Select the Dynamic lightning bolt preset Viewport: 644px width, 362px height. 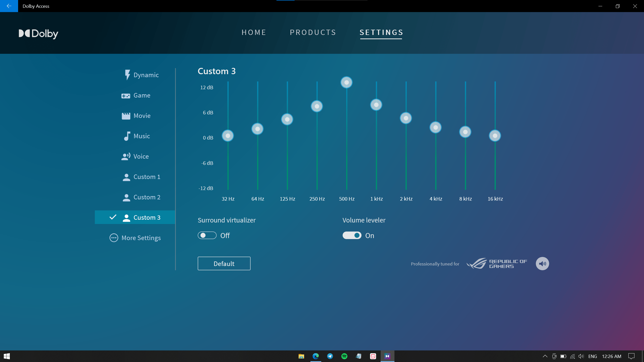click(x=142, y=75)
